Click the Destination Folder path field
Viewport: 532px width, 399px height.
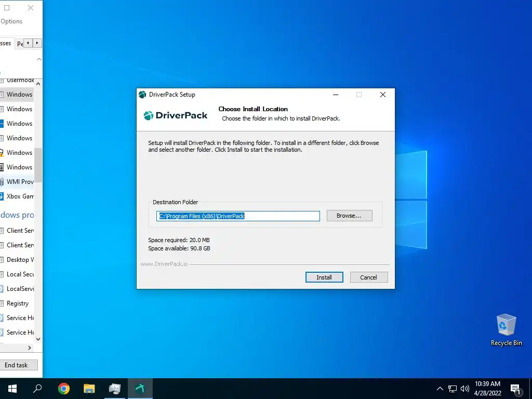click(238, 216)
